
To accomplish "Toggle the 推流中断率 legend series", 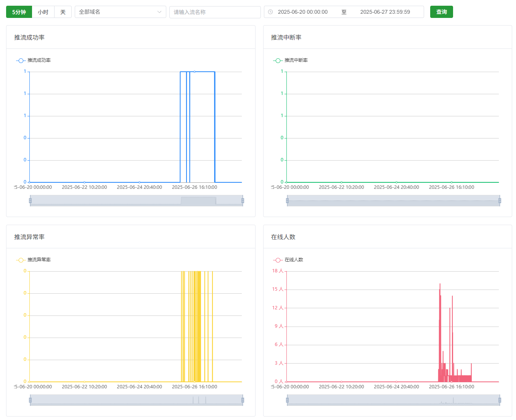I will (291, 60).
